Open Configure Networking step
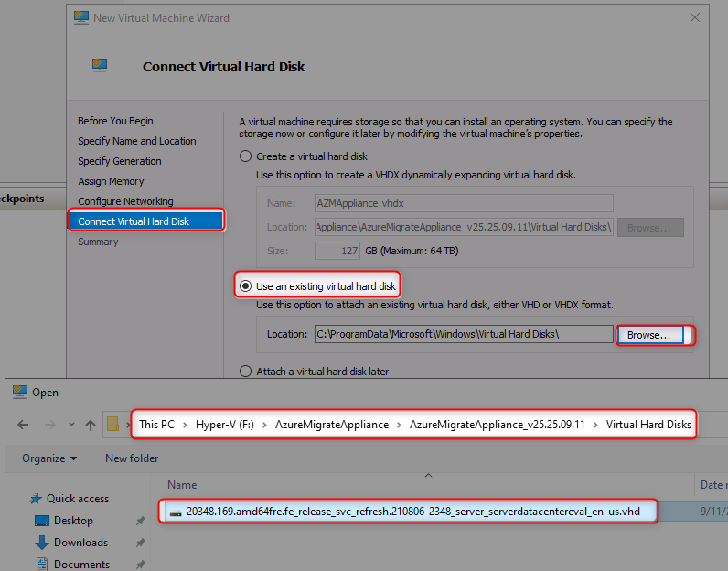728x571 pixels. 125,201
